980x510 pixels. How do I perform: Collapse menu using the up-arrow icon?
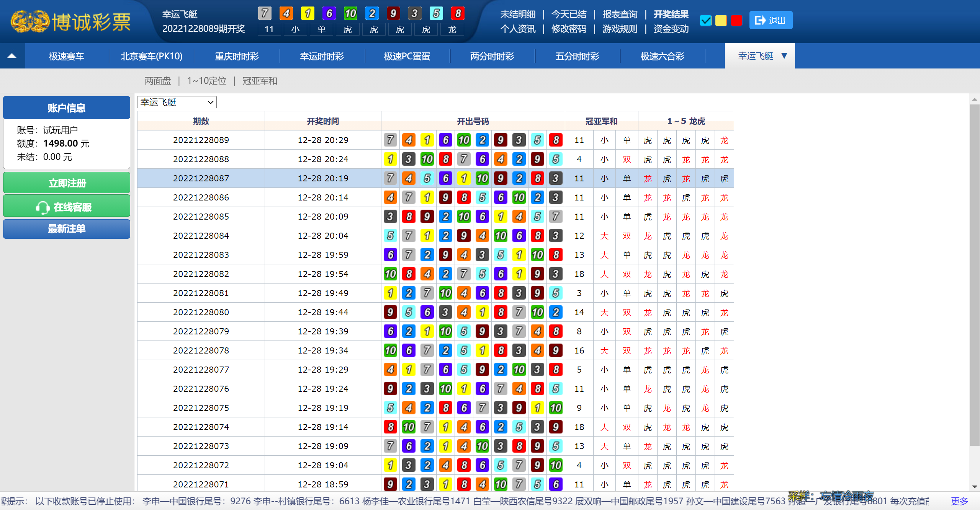(12, 56)
